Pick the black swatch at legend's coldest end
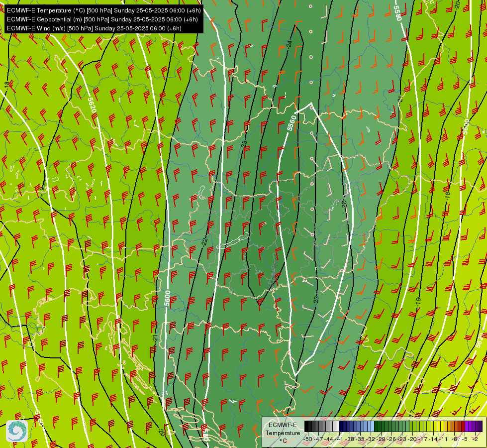 tap(306, 426)
